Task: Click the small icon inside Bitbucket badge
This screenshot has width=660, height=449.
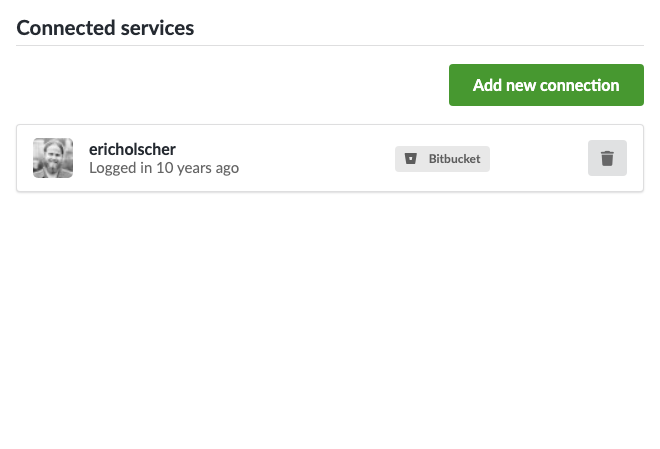Action: (x=411, y=159)
